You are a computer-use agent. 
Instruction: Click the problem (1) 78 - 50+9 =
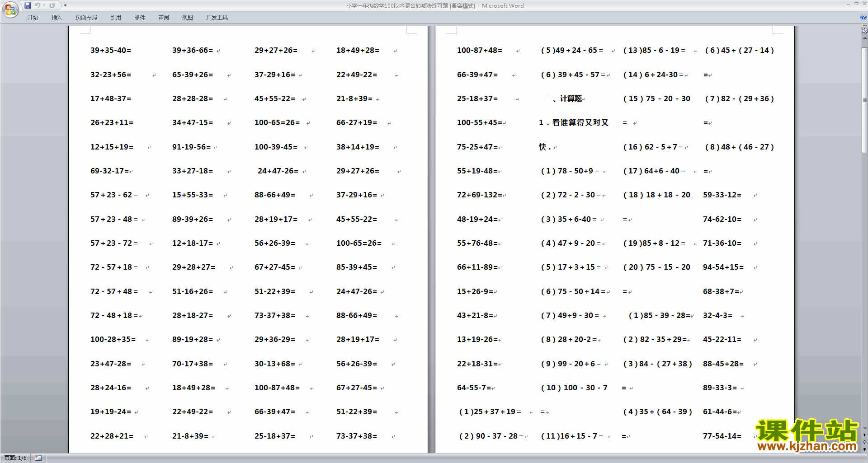pyautogui.click(x=570, y=171)
